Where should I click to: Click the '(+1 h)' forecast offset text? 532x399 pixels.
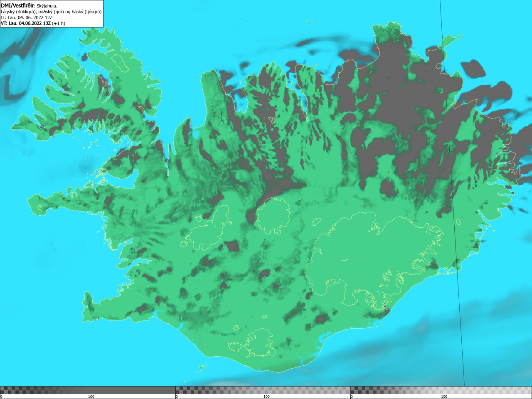click(x=59, y=23)
